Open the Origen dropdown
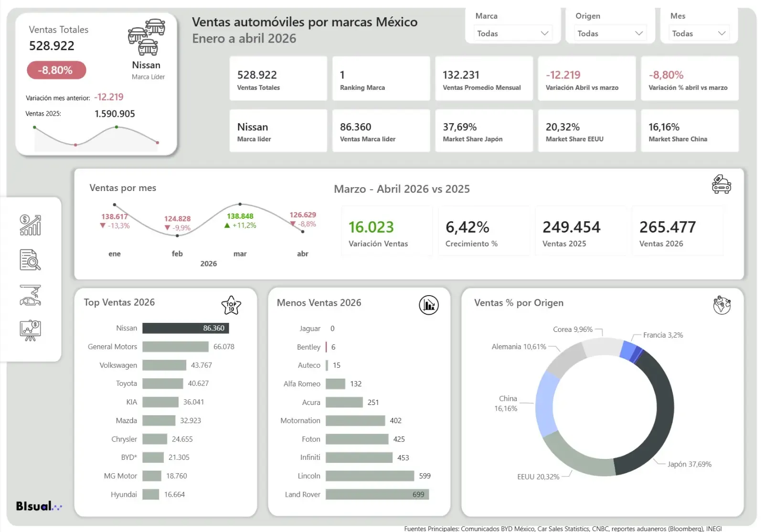Viewport: 764px width, 532px height. [610, 33]
